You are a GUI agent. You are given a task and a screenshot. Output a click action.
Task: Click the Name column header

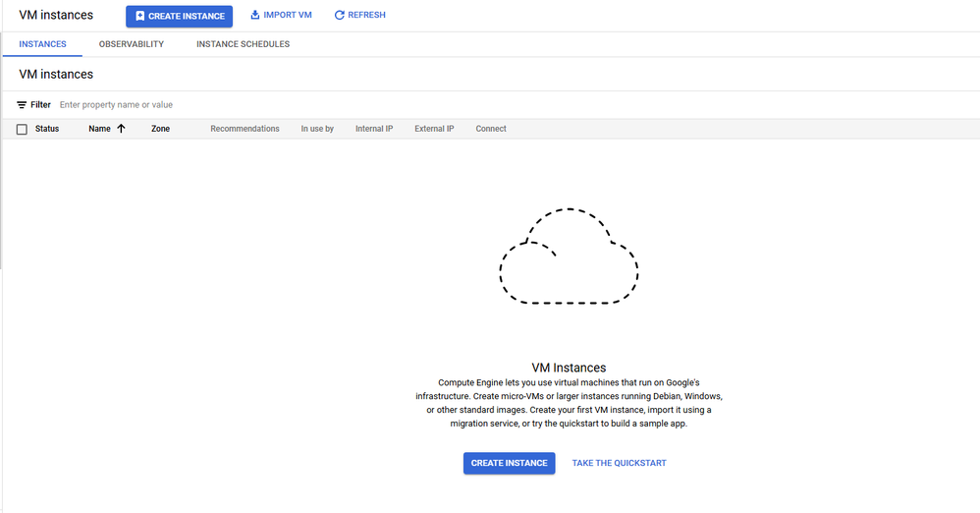click(99, 129)
